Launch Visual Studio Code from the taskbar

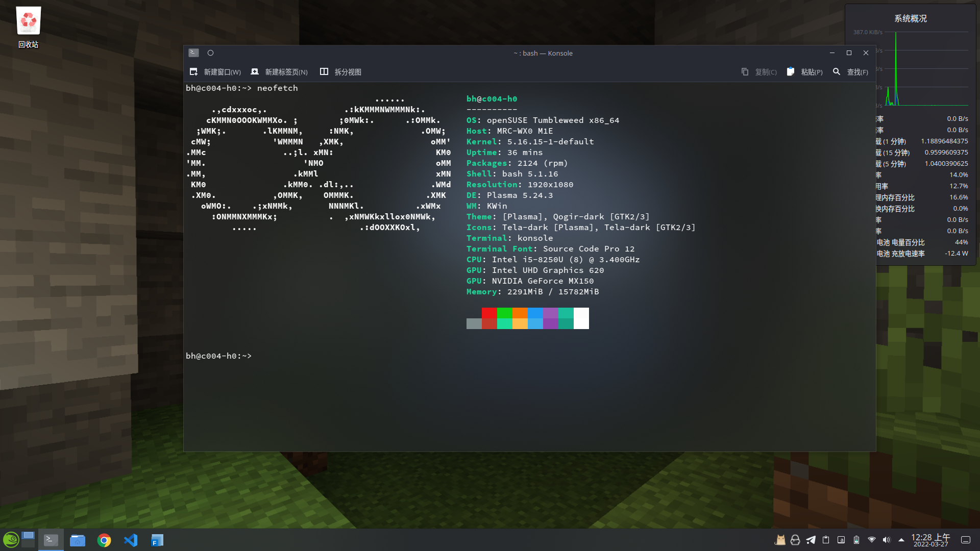pyautogui.click(x=131, y=540)
